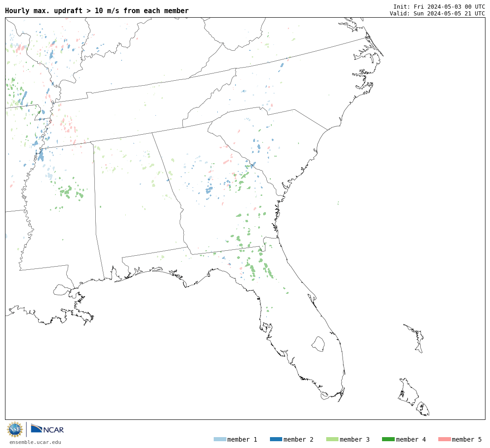
Task: Click the "member 2" legend label
Action: click(x=299, y=439)
